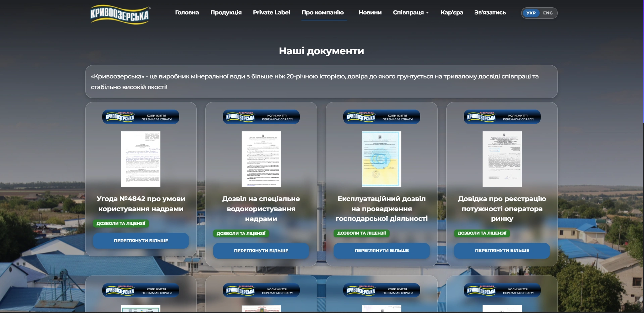The height and width of the screenshot is (313, 644).
Task: Click the brand banner on the Угода №4842 card
Action: click(x=141, y=117)
